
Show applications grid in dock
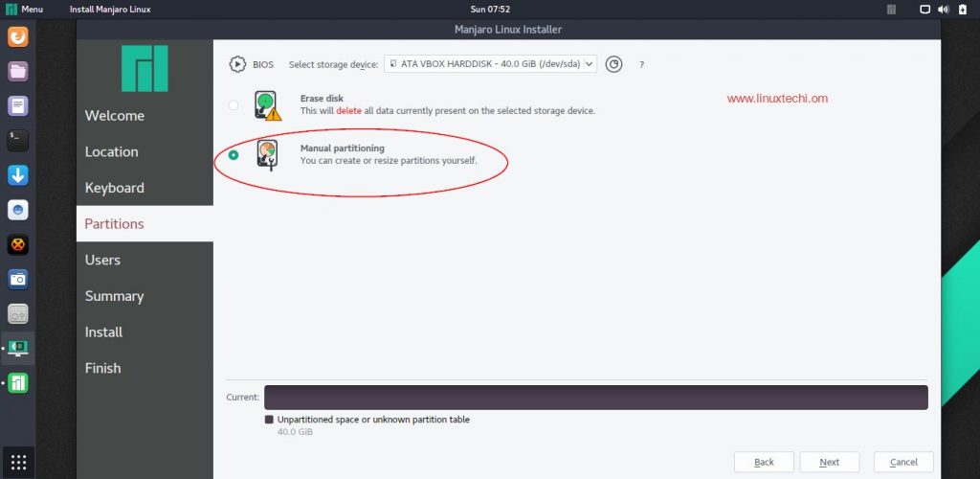18,462
